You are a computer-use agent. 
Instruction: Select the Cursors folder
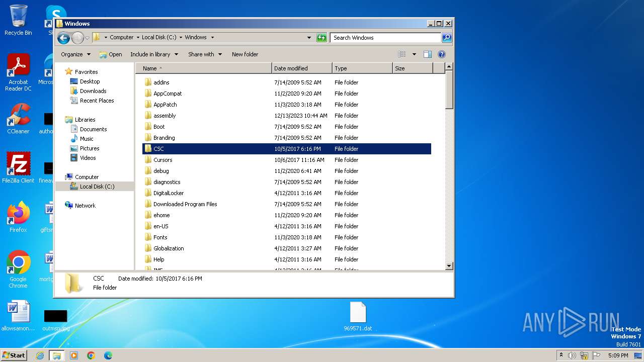coord(163,160)
